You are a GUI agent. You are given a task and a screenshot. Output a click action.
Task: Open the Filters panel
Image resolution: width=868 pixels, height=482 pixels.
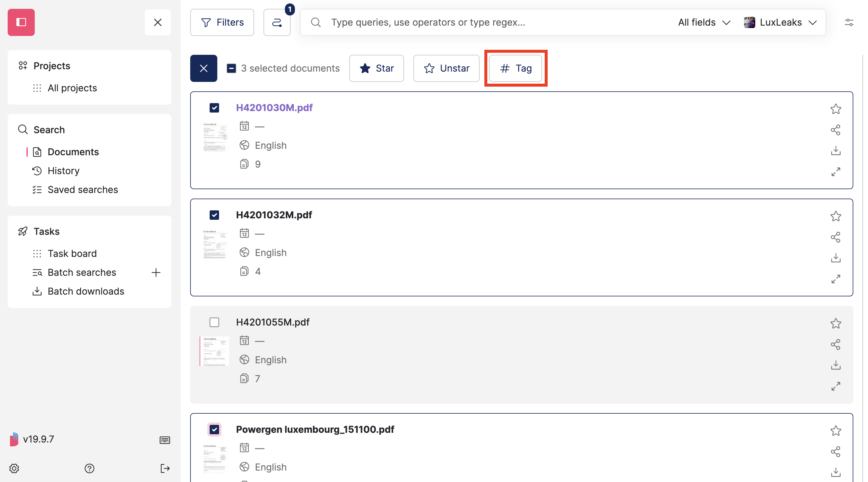coord(222,22)
